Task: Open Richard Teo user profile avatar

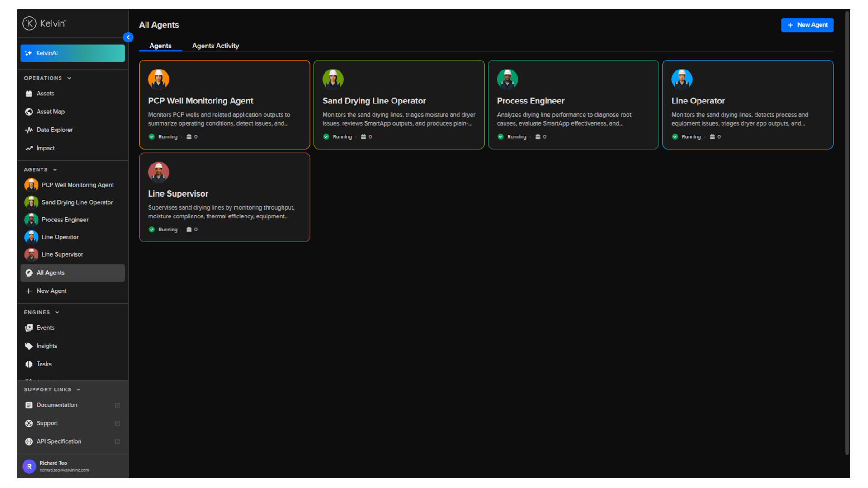Action: [x=29, y=466]
